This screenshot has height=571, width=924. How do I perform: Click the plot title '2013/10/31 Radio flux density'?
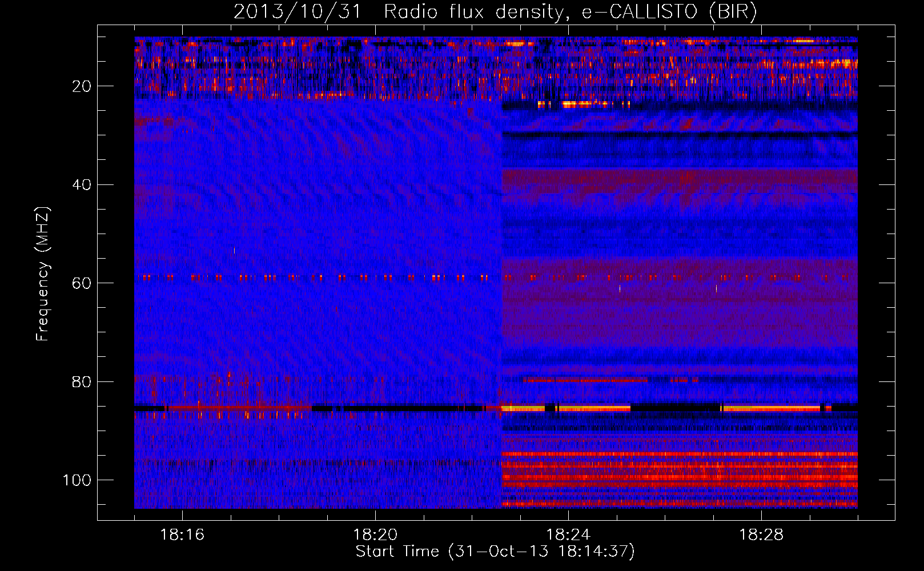495,11
